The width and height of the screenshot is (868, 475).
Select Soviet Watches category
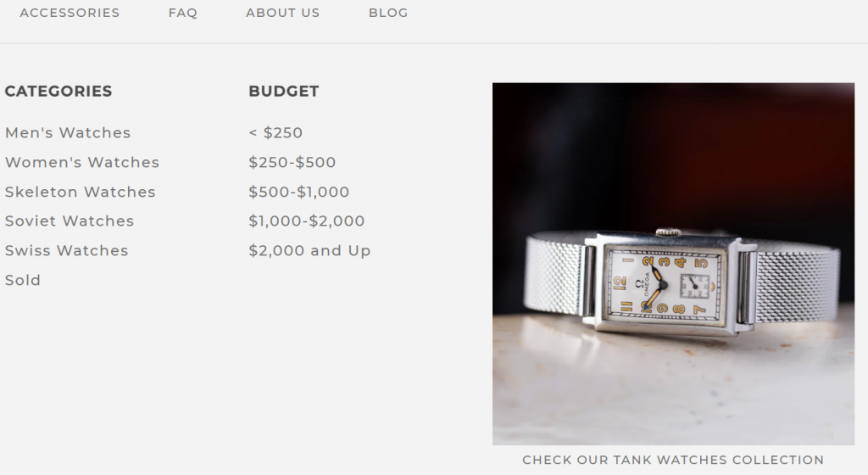coord(70,221)
